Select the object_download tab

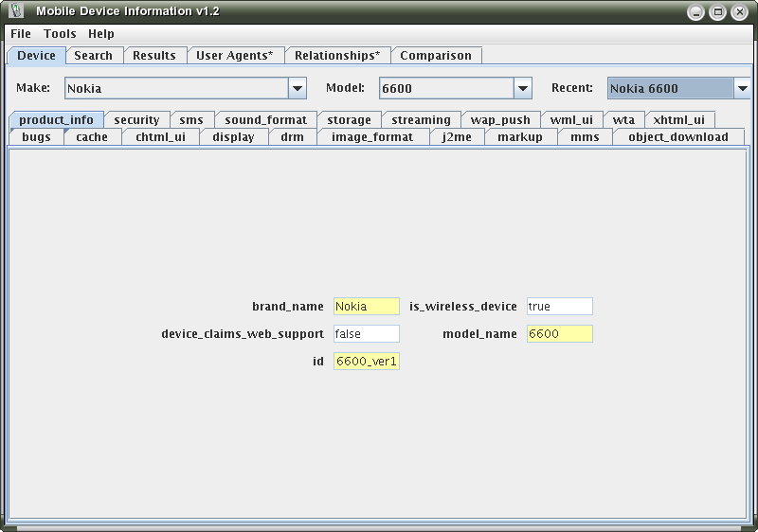coord(678,137)
